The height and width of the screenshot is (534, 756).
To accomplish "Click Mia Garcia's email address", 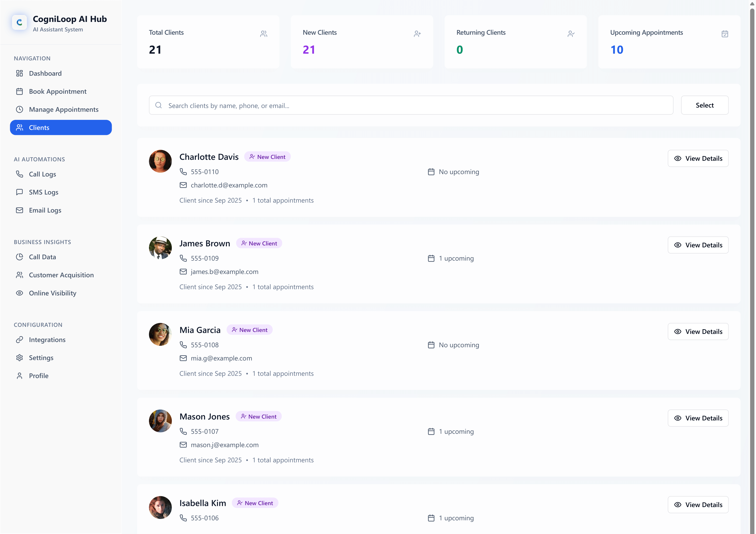I will 221,358.
